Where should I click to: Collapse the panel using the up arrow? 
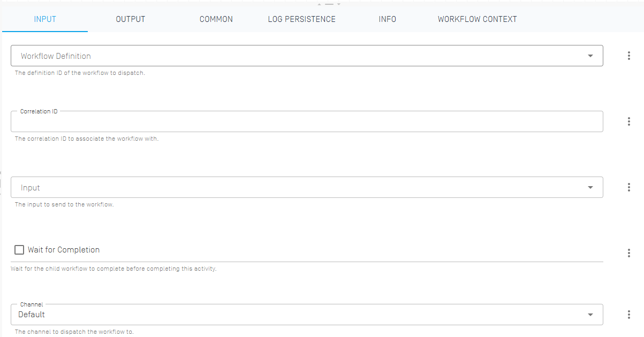point(320,3)
